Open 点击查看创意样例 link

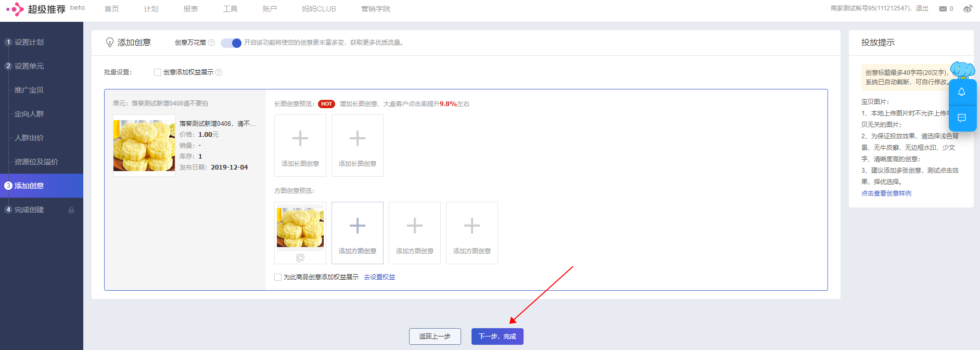click(886, 193)
